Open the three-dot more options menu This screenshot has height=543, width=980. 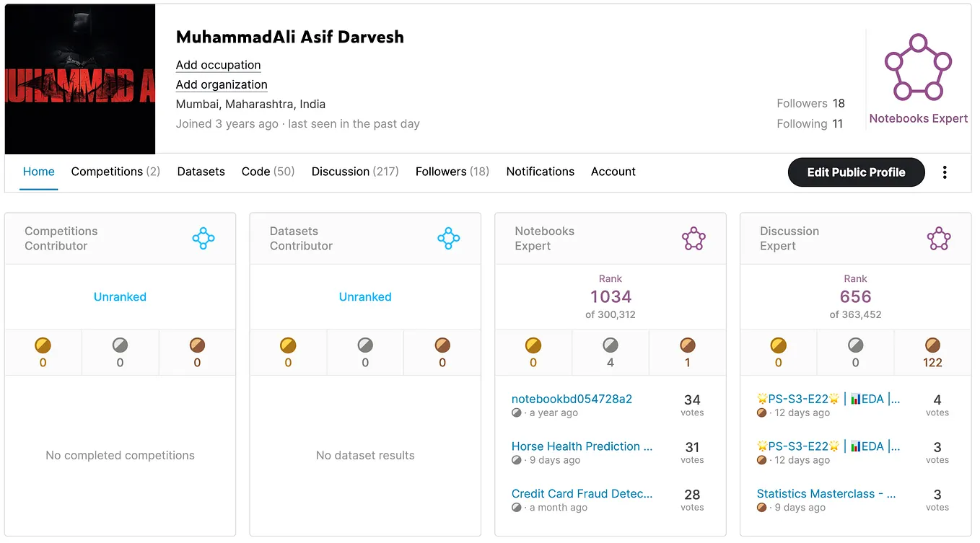point(945,172)
